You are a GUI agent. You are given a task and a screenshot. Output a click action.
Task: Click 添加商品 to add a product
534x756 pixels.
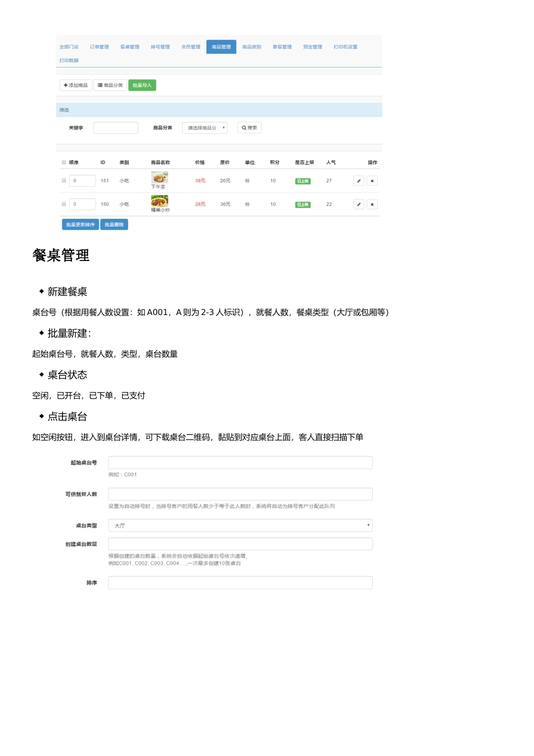[x=76, y=85]
